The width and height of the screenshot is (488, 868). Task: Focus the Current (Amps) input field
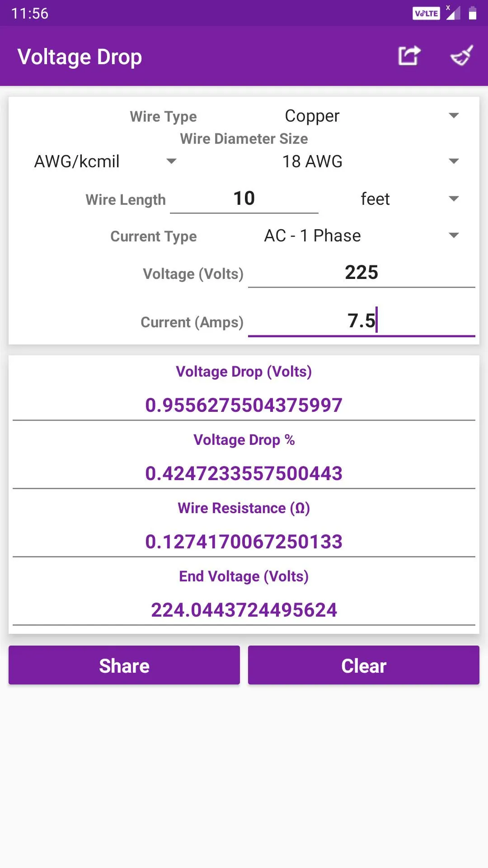click(x=361, y=321)
